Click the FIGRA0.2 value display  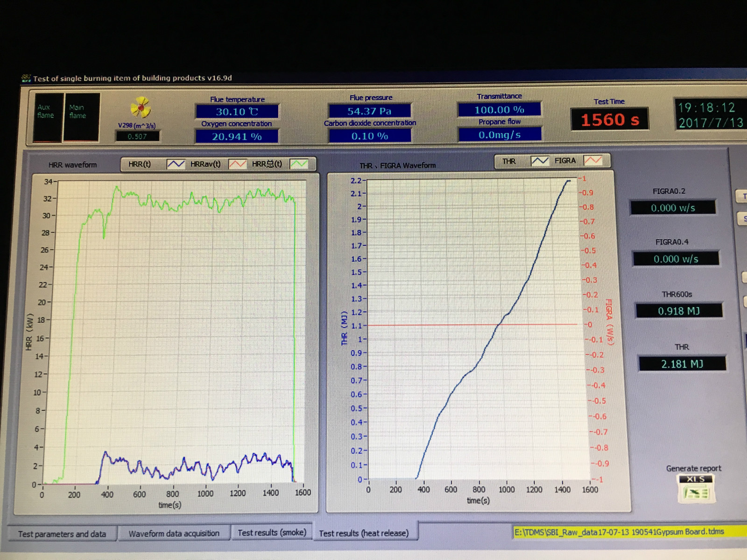coord(673,208)
